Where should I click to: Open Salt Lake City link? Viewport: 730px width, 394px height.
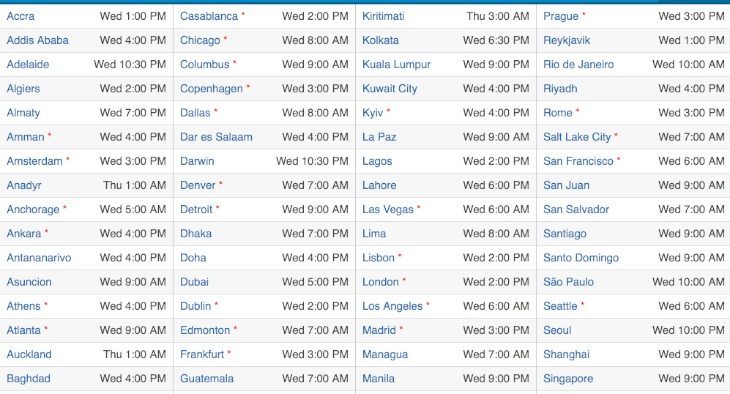[577, 137]
